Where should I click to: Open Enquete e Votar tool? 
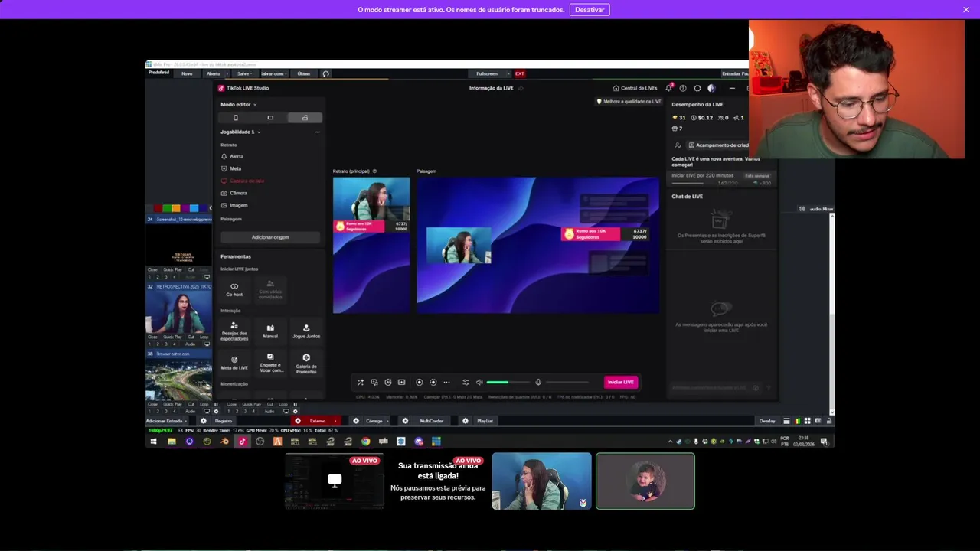pos(270,362)
